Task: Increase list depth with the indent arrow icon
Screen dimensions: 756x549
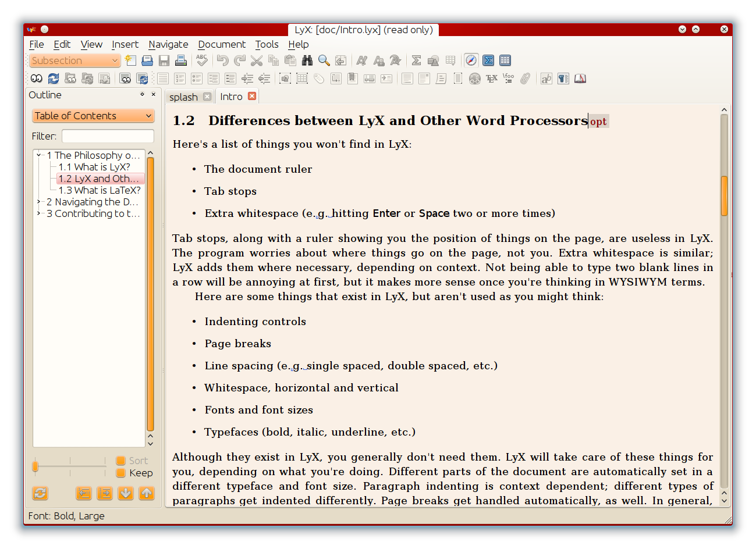Action: pos(247,79)
